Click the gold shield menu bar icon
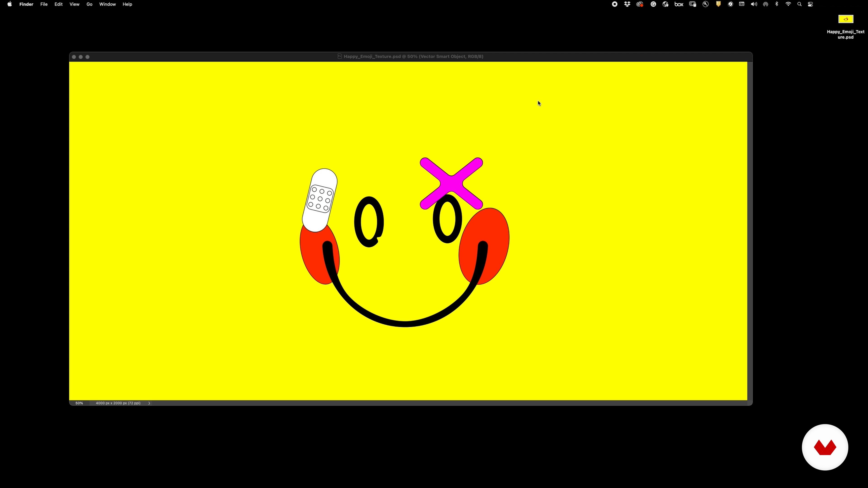Viewport: 868px width, 488px height. [718, 4]
